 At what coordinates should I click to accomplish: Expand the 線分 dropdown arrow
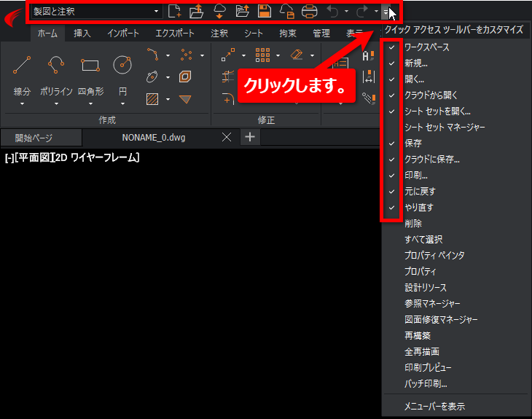pyautogui.click(x=22, y=103)
